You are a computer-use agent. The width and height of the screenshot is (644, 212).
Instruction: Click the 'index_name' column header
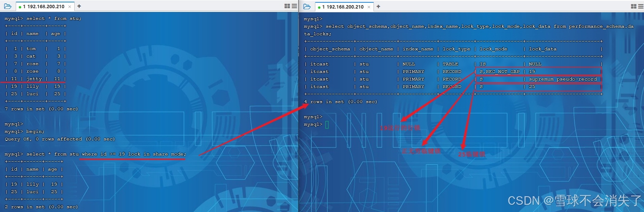point(418,49)
